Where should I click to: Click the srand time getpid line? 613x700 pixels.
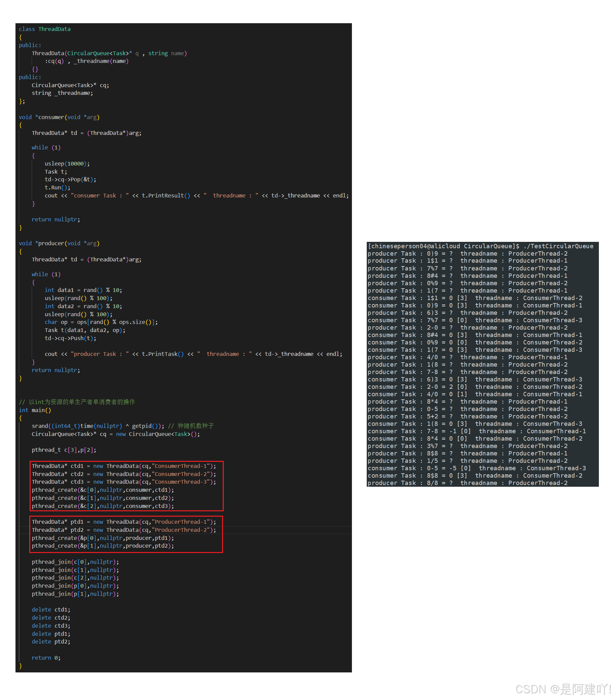pos(122,426)
